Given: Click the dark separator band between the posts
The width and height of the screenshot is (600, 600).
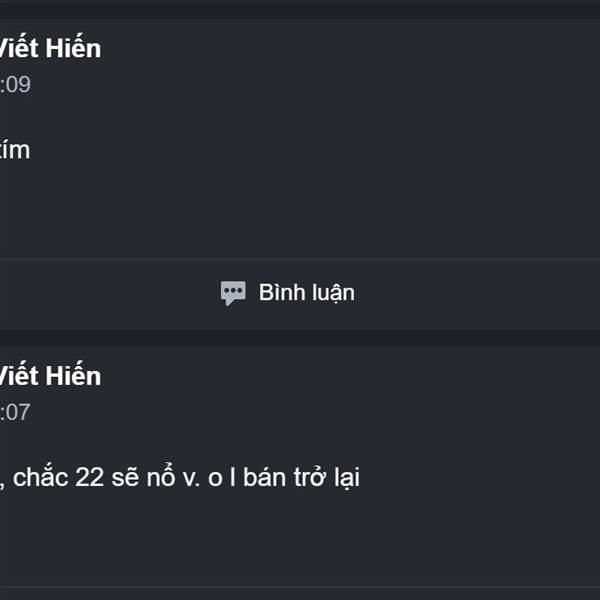Looking at the screenshot, I should pyautogui.click(x=300, y=339).
